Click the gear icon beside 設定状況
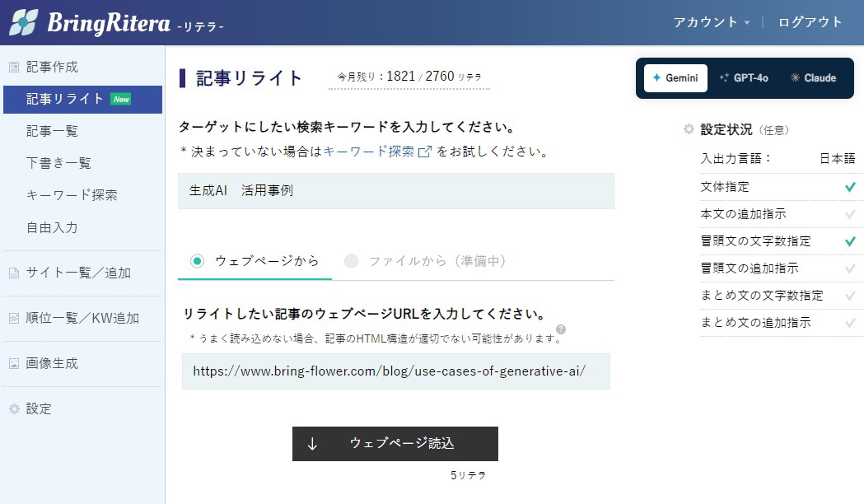The width and height of the screenshot is (864, 504). pos(689,129)
